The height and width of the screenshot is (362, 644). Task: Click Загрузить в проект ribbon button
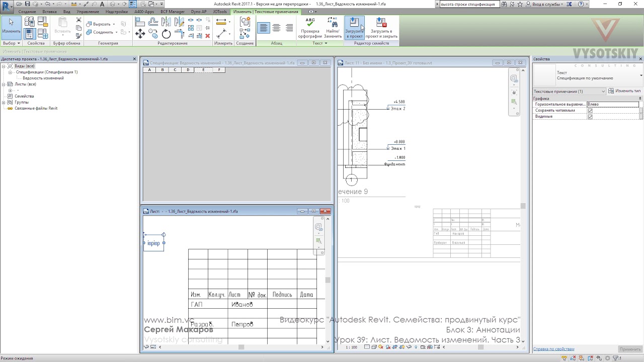[x=354, y=28]
